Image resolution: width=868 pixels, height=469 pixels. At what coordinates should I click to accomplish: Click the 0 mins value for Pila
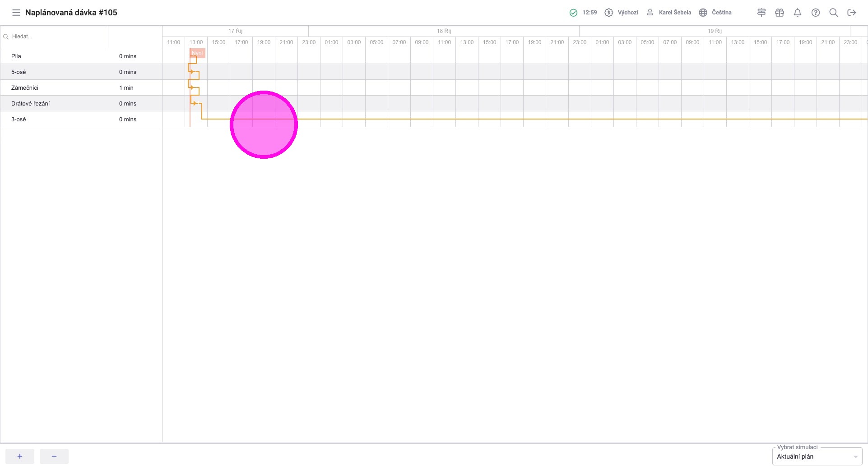click(128, 56)
